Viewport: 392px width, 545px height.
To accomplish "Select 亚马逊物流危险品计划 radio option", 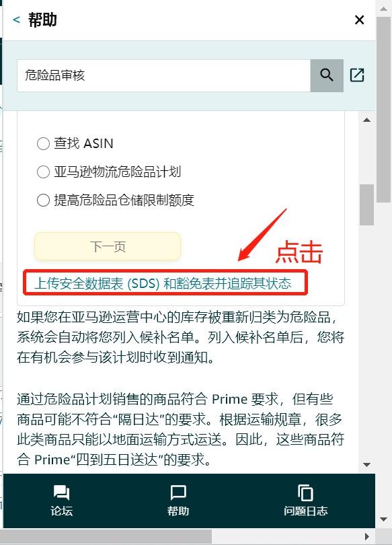I will pyautogui.click(x=44, y=172).
